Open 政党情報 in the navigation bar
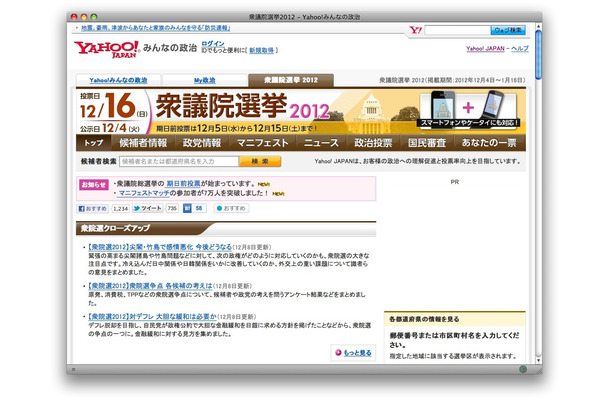This screenshot has width=610, height=400. point(202,143)
